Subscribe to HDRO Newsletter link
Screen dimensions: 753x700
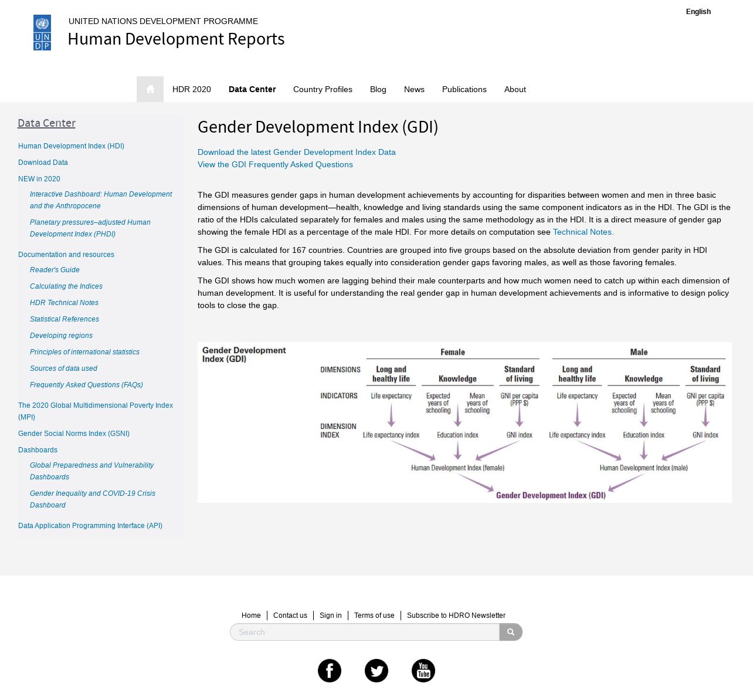[x=456, y=616]
